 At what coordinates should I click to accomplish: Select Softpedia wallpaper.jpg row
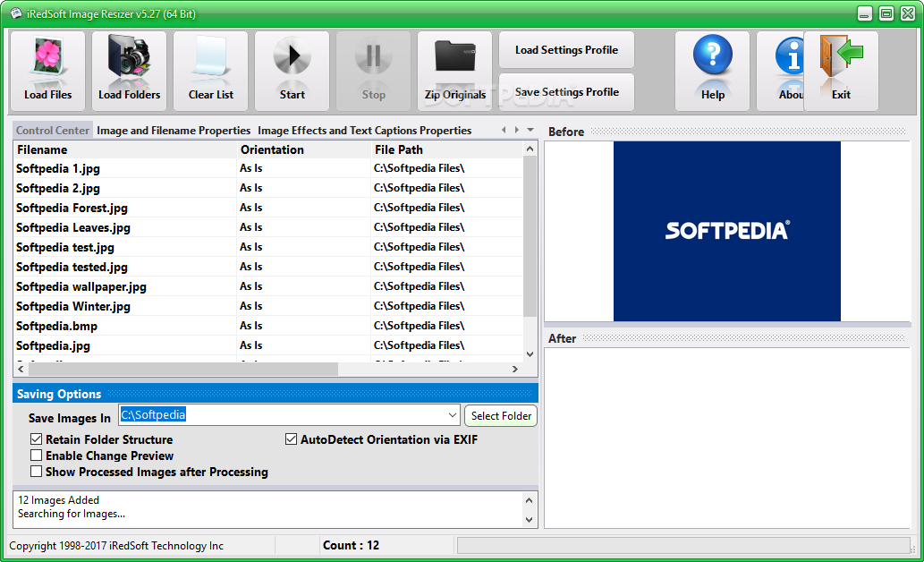267,286
